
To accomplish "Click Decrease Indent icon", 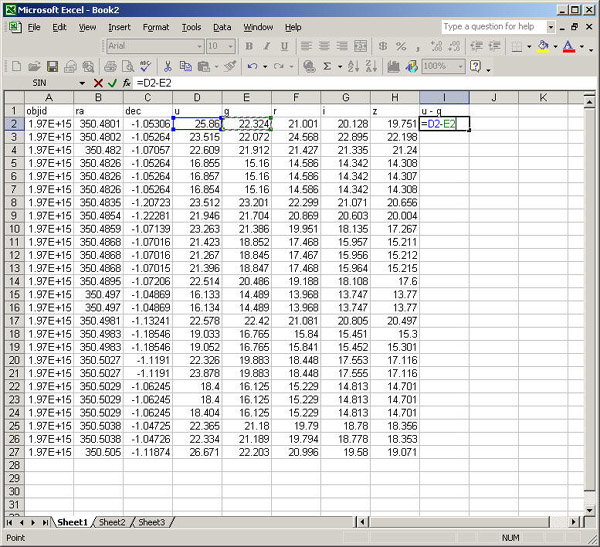I will point(476,46).
